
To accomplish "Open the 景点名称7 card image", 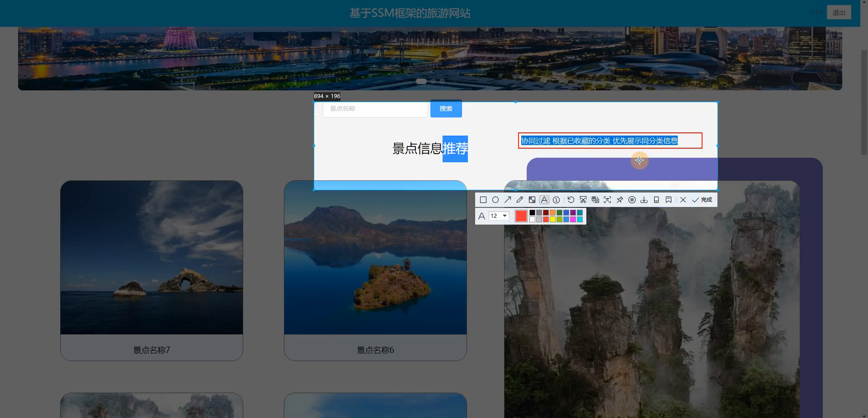I will (151, 258).
